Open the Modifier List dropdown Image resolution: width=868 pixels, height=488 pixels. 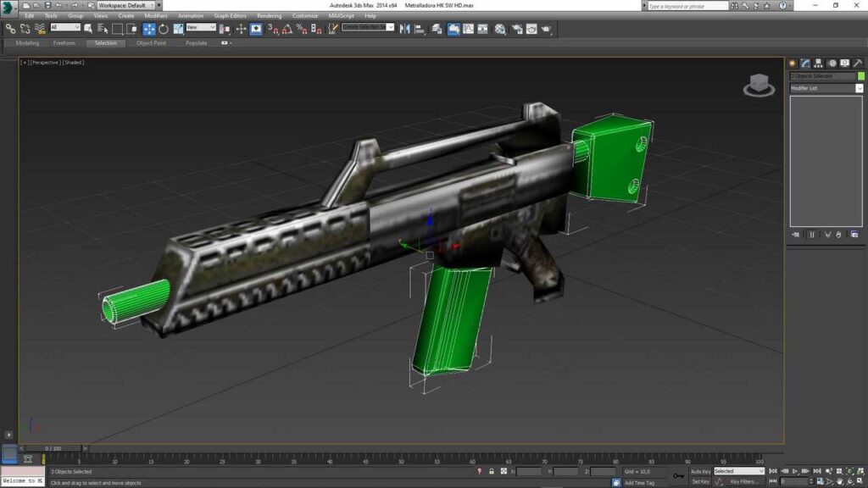pos(860,87)
